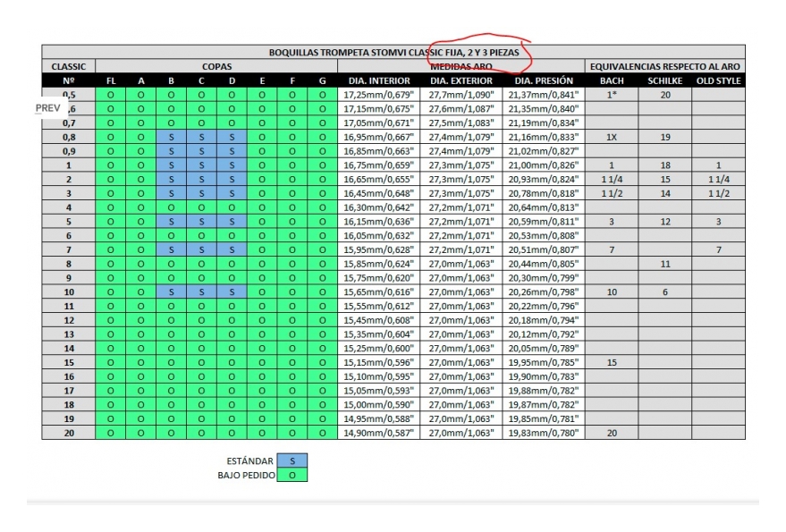
Task: Click interior diameter 15,00mm/0,590"
Action: tap(379, 404)
